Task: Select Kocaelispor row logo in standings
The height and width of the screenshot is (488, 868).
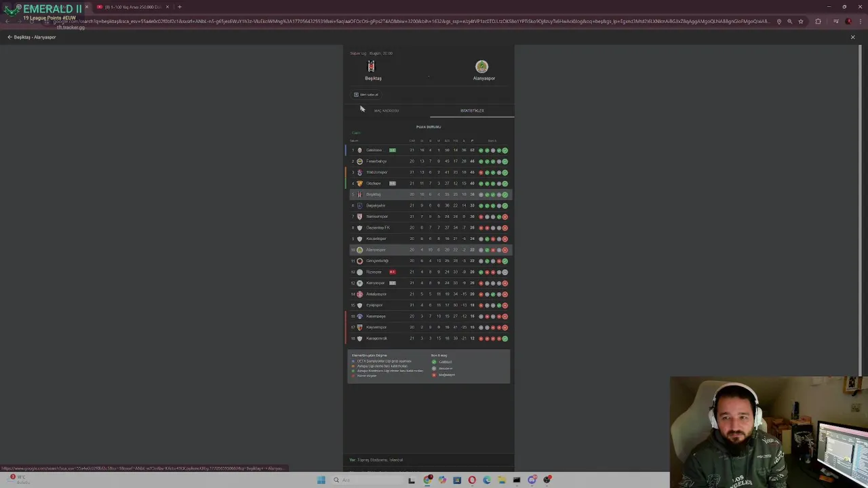Action: click(x=359, y=239)
